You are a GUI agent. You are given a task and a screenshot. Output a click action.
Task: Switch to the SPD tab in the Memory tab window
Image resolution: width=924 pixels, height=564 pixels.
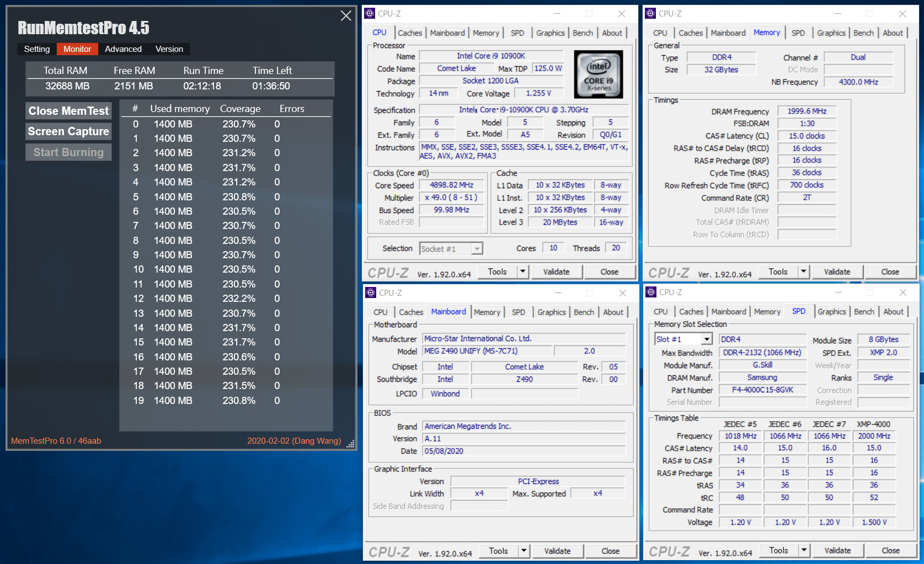pos(798,33)
